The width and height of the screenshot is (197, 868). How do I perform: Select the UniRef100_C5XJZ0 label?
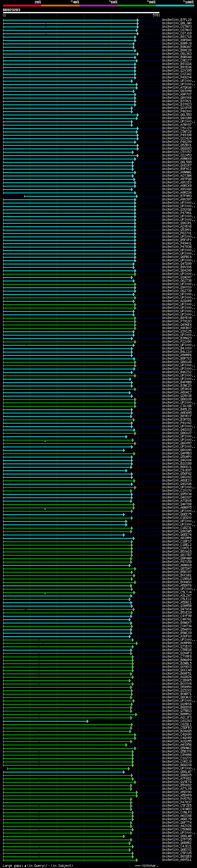(x=177, y=128)
